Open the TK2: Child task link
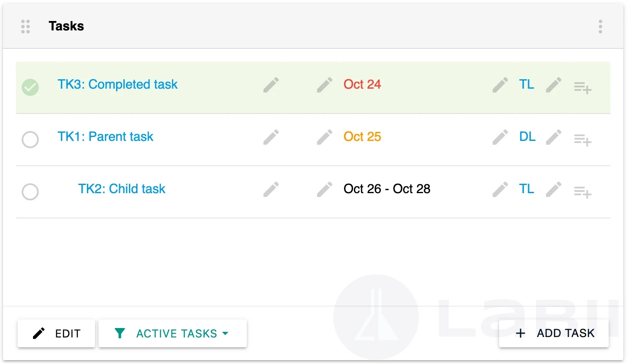Viewport: 628px width, 364px height. (x=122, y=189)
